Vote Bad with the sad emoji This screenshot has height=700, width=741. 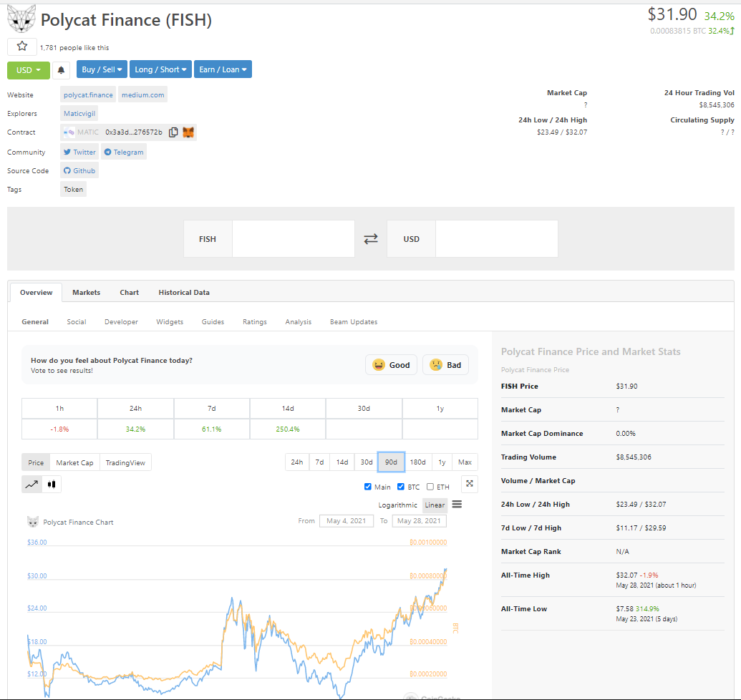coord(445,364)
